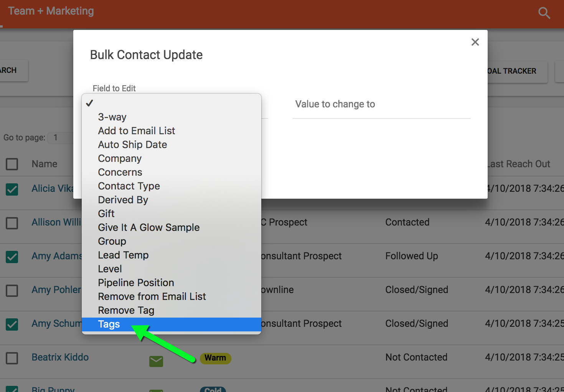This screenshot has width=564, height=392.
Task: Open the Beatrix Kiddo contact link
Action: 60,357
